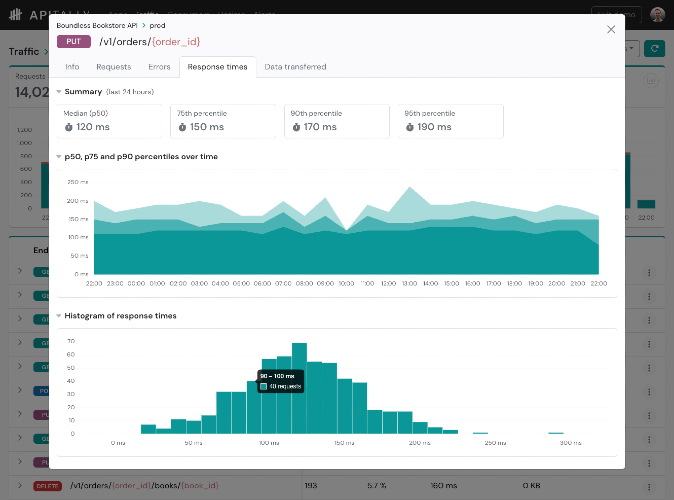
Task: Switch to the Requests tab
Action: pos(113,67)
